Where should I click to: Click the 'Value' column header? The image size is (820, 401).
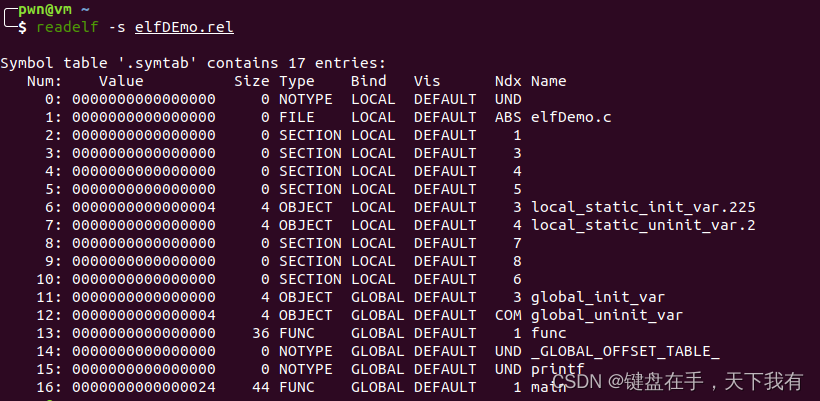tap(121, 81)
